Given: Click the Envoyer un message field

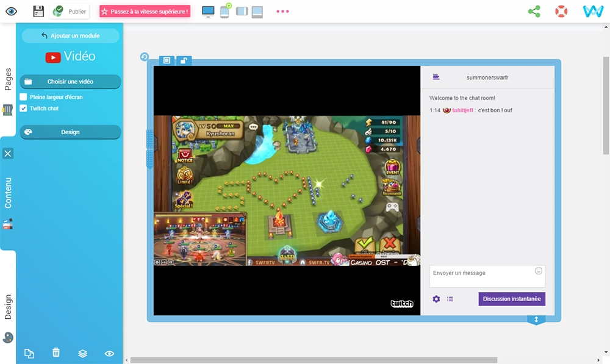Looking at the screenshot, I should pyautogui.click(x=482, y=276).
